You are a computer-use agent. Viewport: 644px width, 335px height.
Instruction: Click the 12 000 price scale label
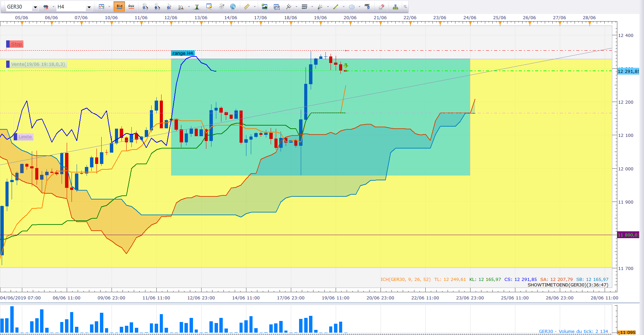click(626, 169)
